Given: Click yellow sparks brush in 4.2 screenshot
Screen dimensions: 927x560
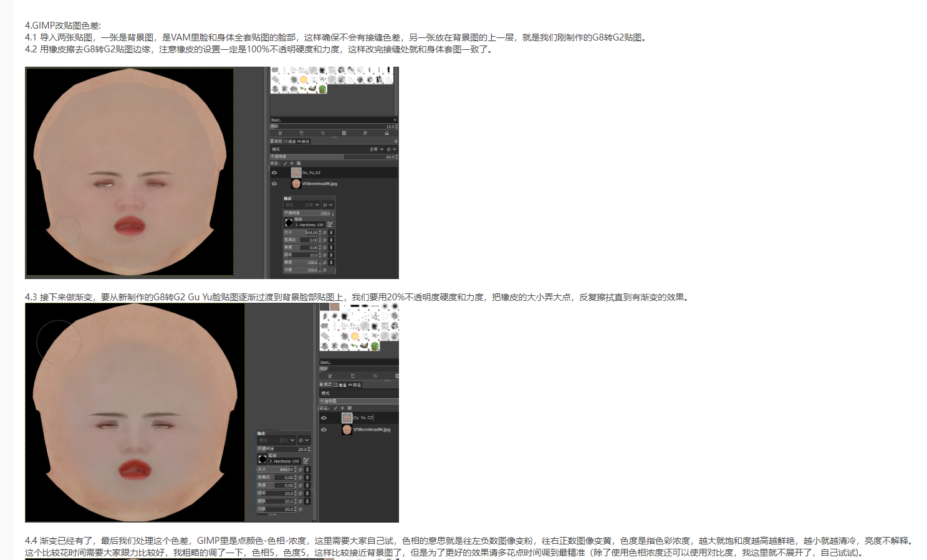Looking at the screenshot, I should pos(304,79).
